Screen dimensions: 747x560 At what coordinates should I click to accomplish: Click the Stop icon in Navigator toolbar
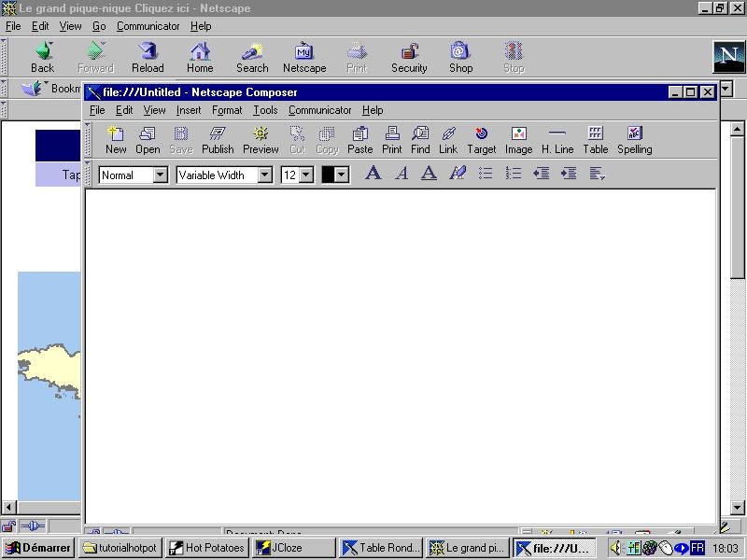pos(514,57)
